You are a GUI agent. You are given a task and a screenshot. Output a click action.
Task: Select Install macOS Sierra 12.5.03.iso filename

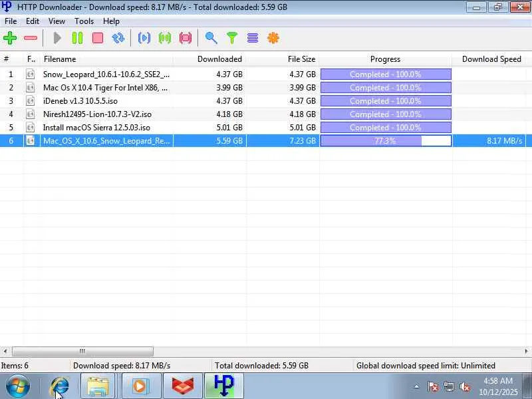(x=96, y=128)
